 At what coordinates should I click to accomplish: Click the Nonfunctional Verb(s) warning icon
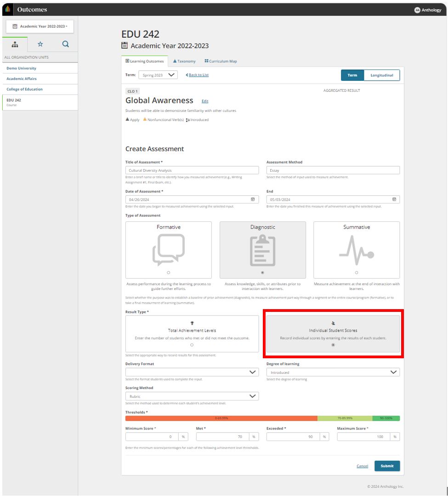click(x=145, y=119)
